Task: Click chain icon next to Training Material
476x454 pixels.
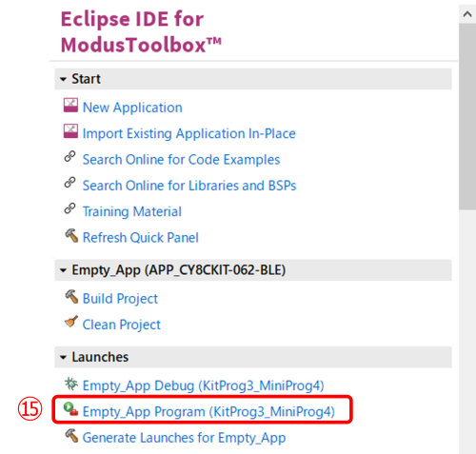Action: (x=69, y=208)
